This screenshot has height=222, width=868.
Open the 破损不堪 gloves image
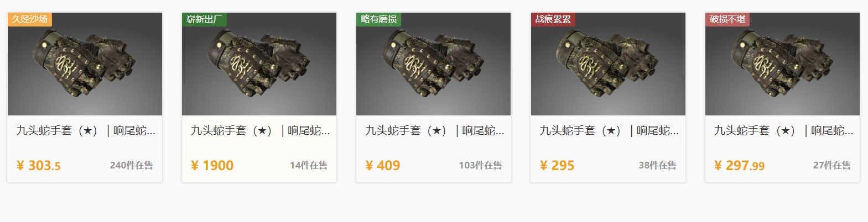pos(782,64)
